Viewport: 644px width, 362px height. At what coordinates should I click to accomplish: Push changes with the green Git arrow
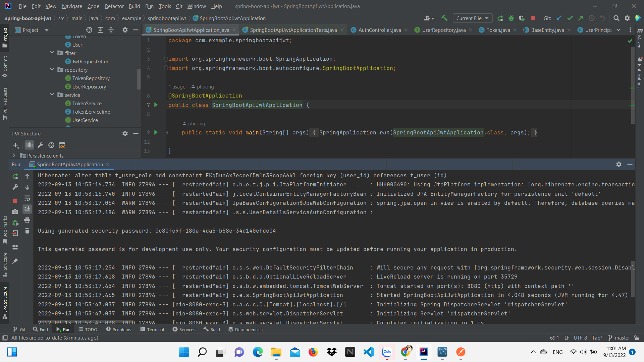pos(581,18)
